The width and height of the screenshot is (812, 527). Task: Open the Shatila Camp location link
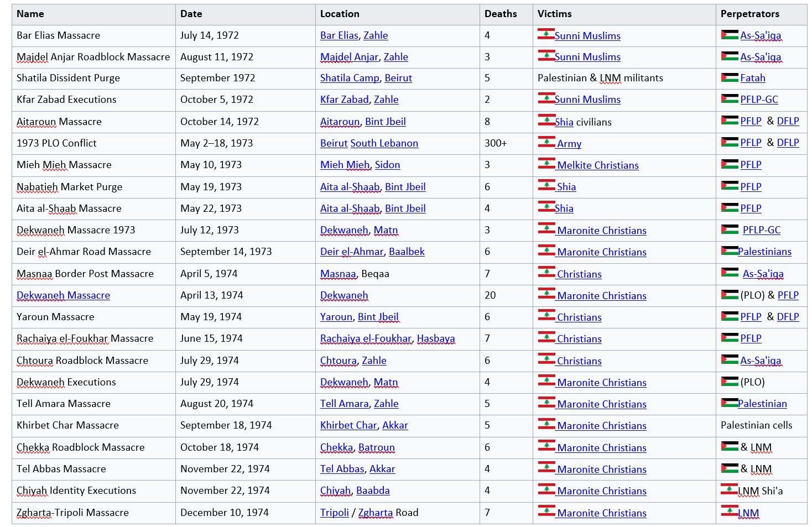[x=350, y=78]
